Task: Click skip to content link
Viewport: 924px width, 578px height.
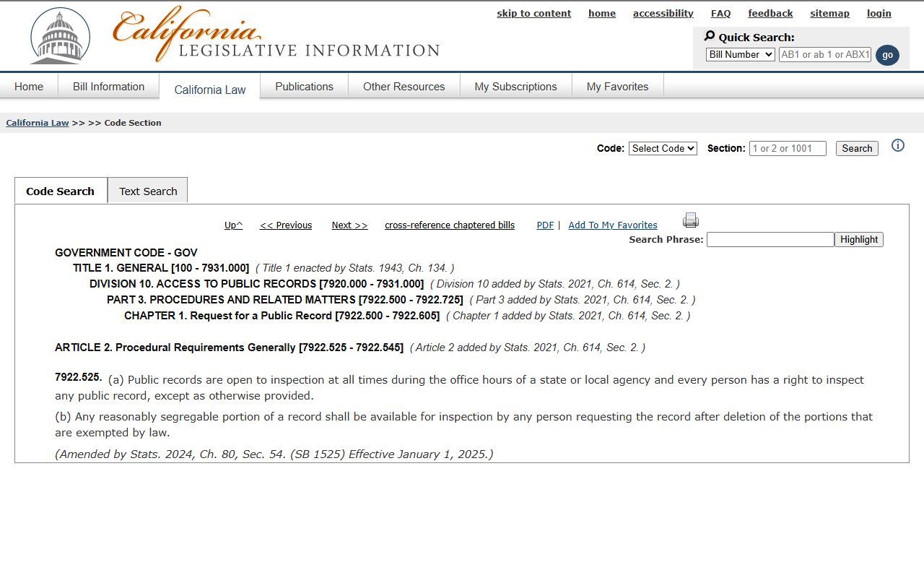Action: pyautogui.click(x=533, y=13)
